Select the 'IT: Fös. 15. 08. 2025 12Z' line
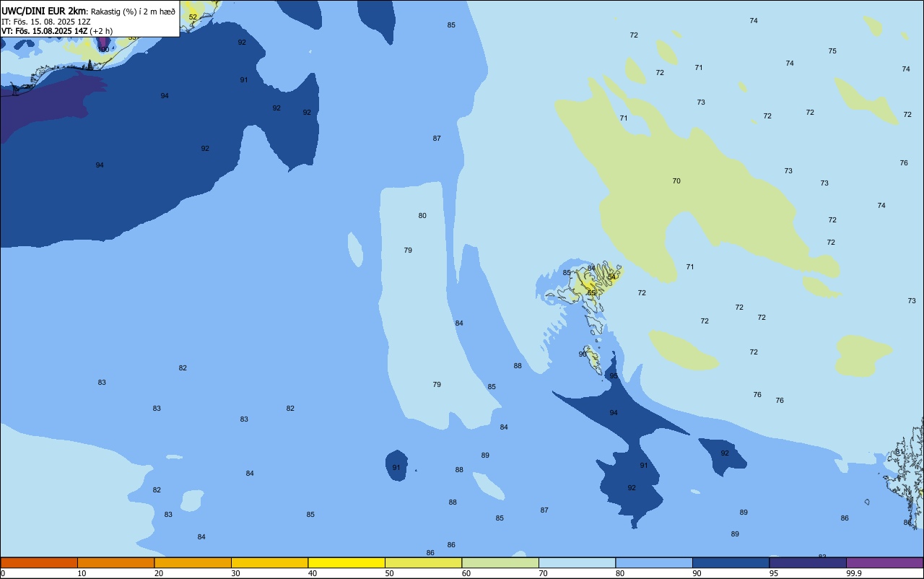The height and width of the screenshot is (579, 924). 47,22
